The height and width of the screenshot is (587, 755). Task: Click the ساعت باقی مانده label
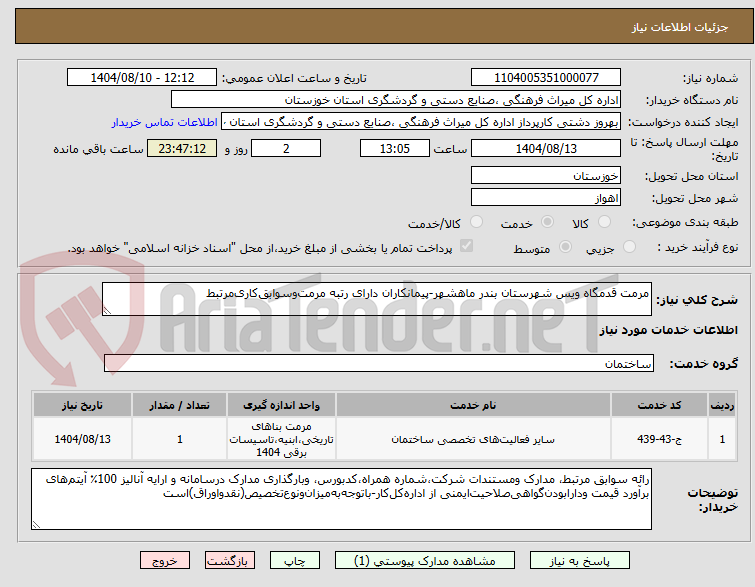[x=98, y=149]
